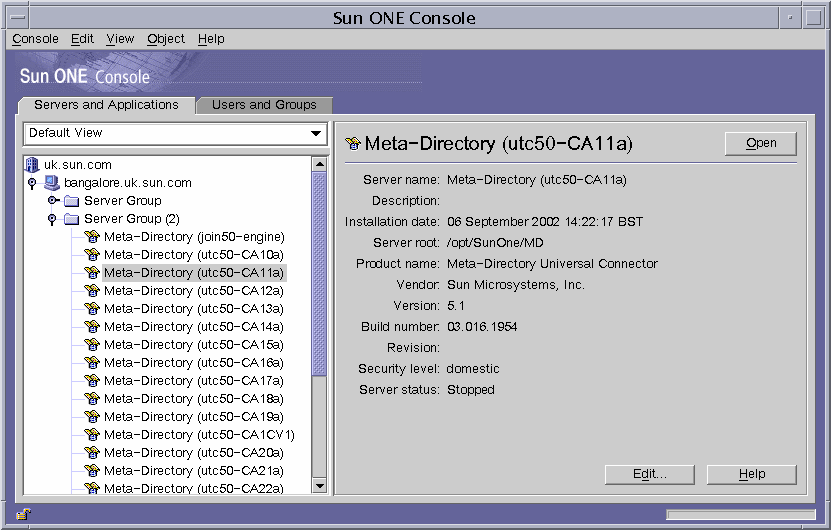Click the utc50-CA19a Meta-Directory icon
The width and height of the screenshot is (831, 530).
(92, 417)
